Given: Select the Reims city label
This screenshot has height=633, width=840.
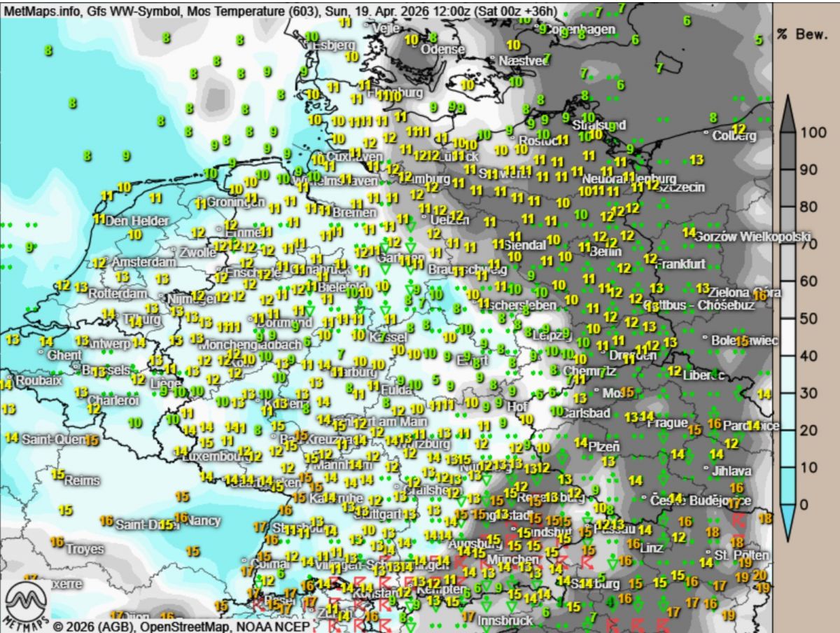Looking at the screenshot, I should (x=81, y=481).
